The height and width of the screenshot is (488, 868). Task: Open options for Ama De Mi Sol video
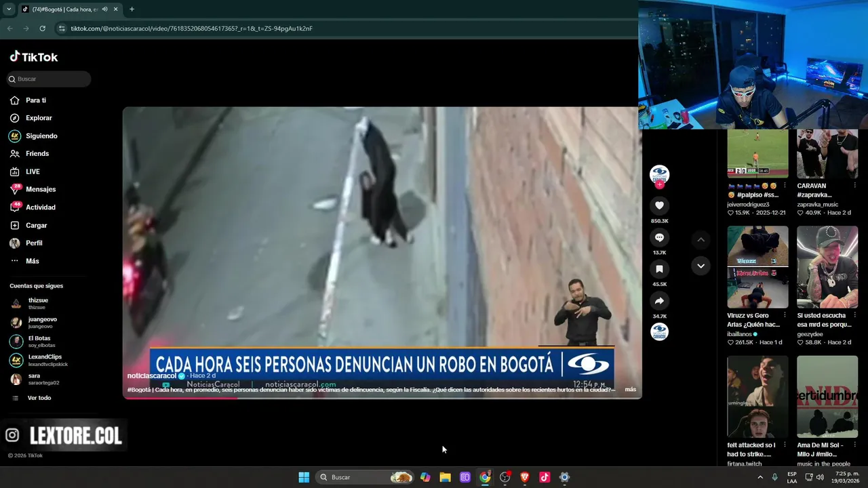click(854, 445)
